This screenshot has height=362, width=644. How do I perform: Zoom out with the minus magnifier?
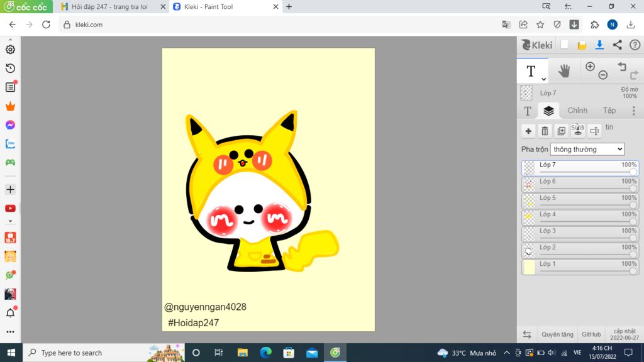tap(603, 75)
